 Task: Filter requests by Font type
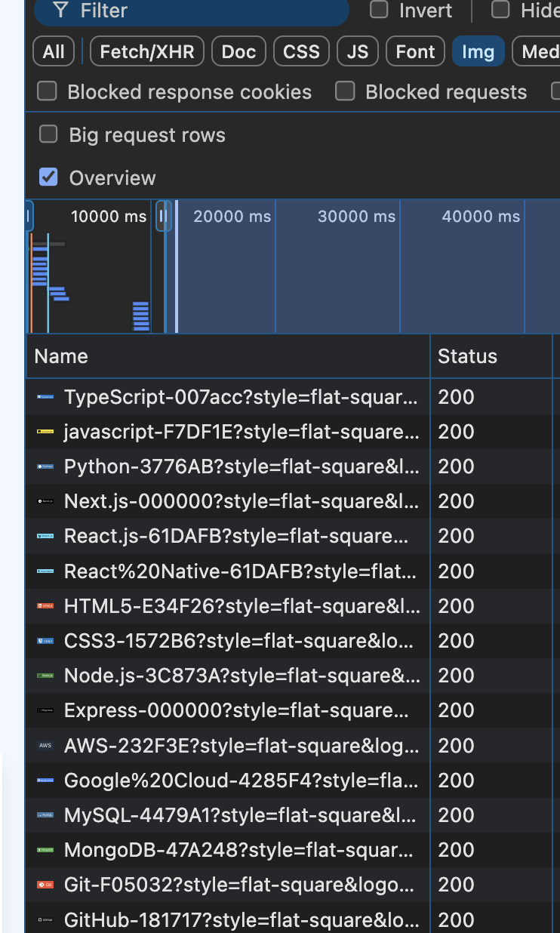click(x=415, y=51)
